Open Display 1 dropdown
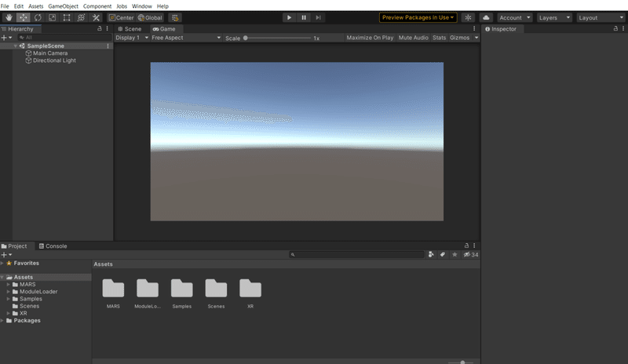This screenshot has width=628, height=364. [132, 38]
